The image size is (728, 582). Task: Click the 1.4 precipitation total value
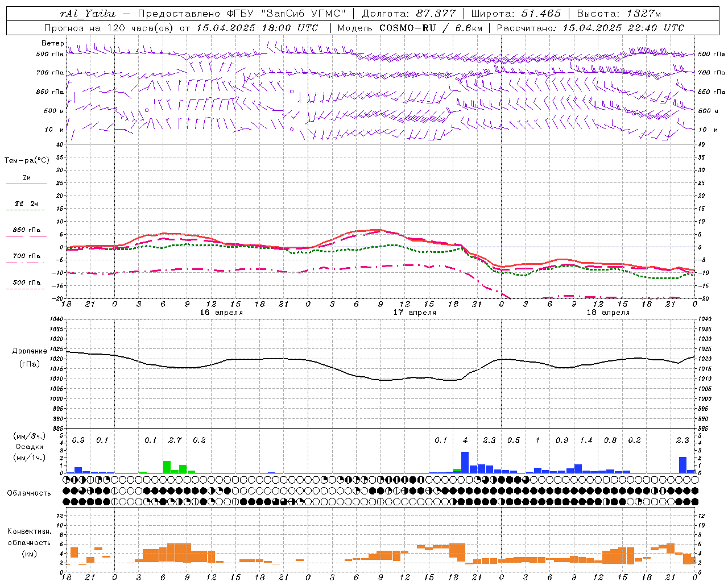click(586, 440)
